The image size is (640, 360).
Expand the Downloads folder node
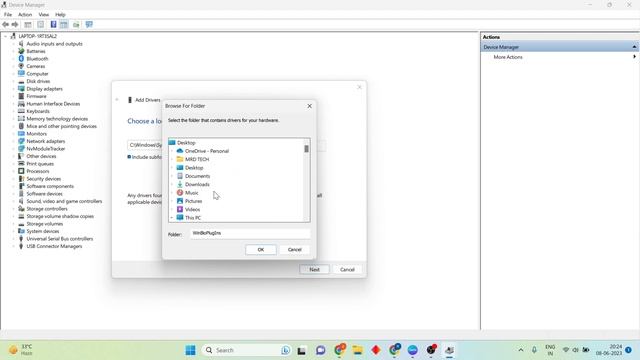coord(172,184)
